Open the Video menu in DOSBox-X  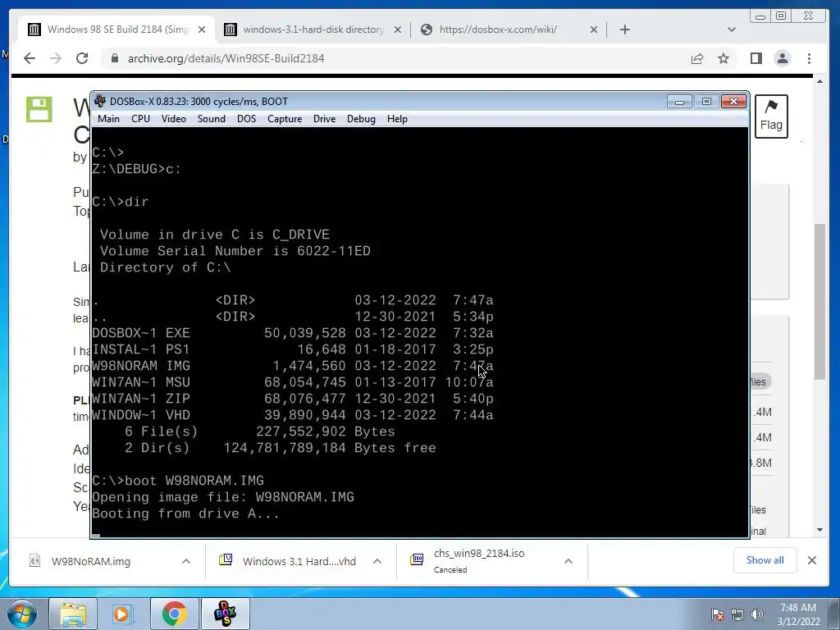174,119
